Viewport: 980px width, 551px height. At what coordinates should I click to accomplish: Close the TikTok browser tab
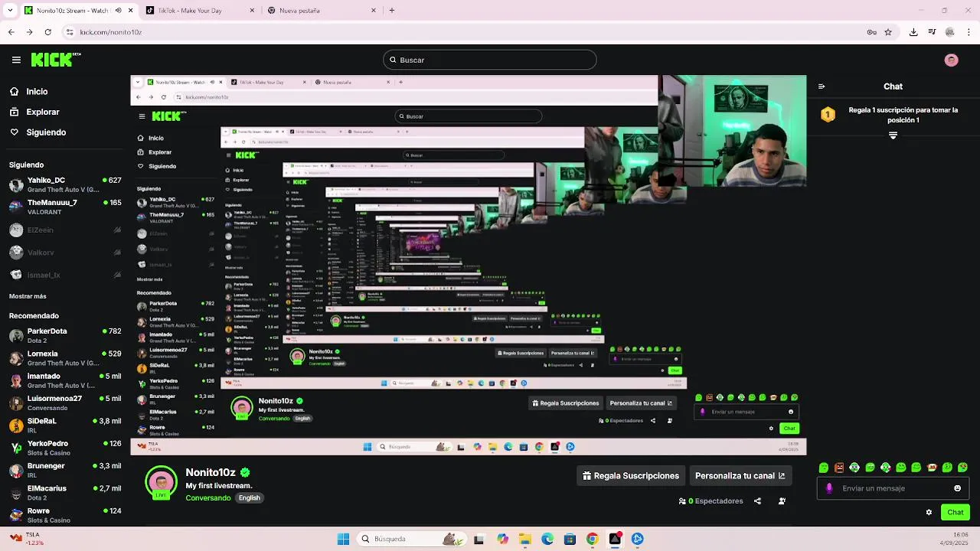252,11
